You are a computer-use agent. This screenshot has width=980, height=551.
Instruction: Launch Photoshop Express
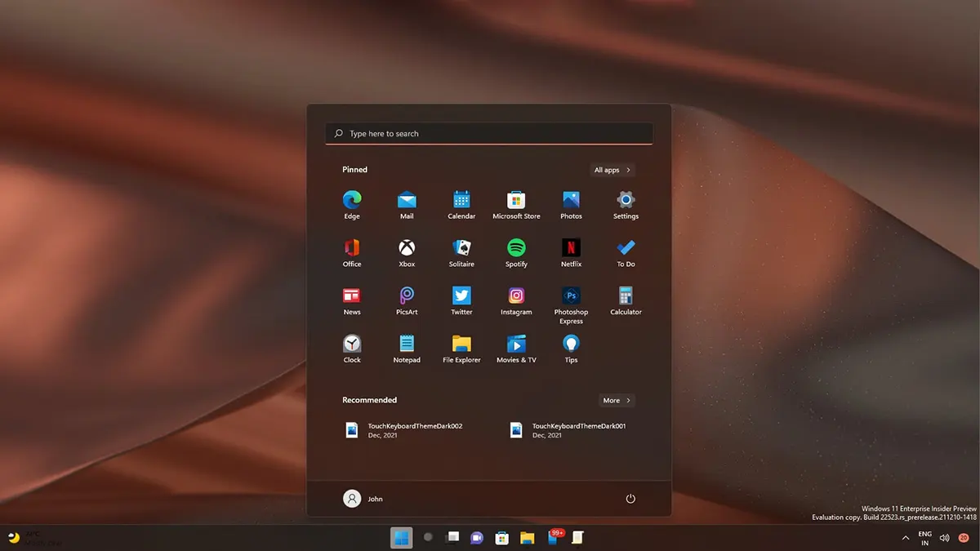click(x=571, y=304)
